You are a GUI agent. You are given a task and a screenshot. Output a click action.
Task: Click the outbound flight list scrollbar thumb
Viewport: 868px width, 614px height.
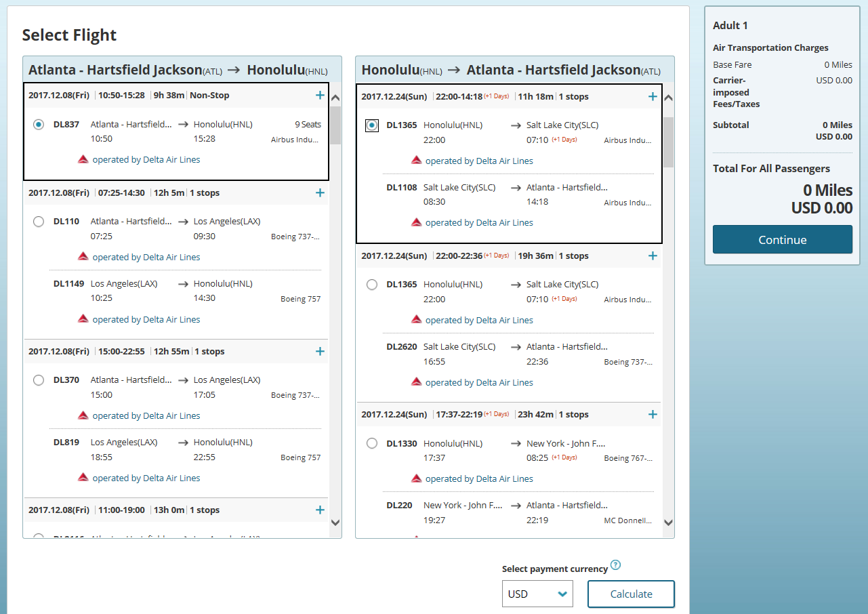pos(335,125)
